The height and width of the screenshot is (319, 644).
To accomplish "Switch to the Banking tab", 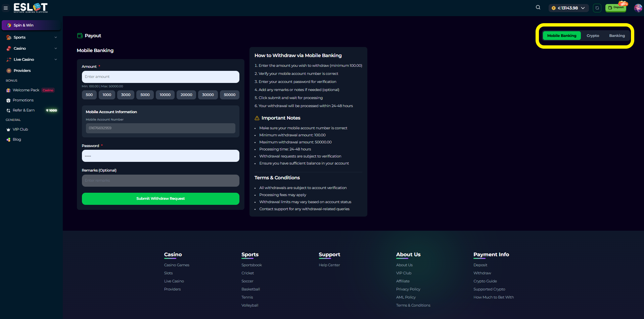I will pos(617,36).
